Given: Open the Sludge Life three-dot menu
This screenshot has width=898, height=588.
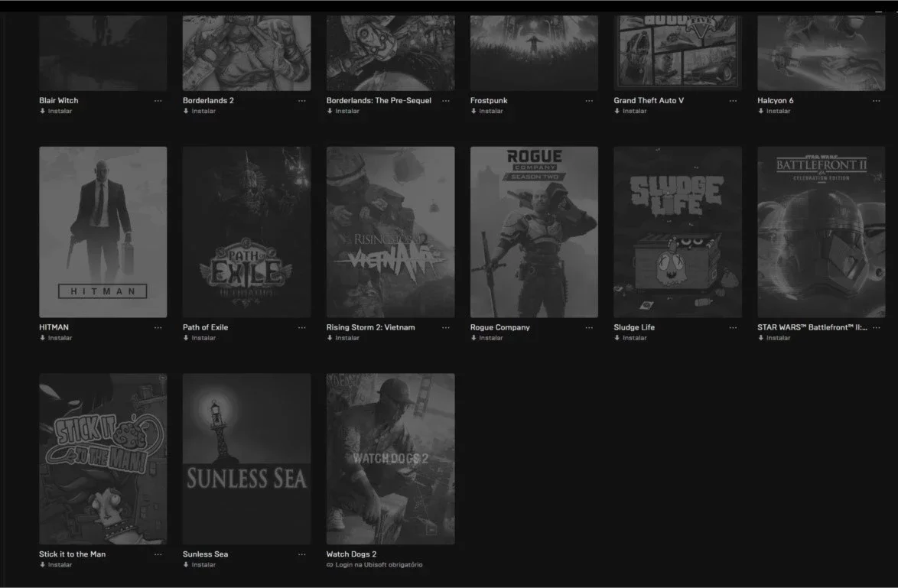Looking at the screenshot, I should (733, 327).
